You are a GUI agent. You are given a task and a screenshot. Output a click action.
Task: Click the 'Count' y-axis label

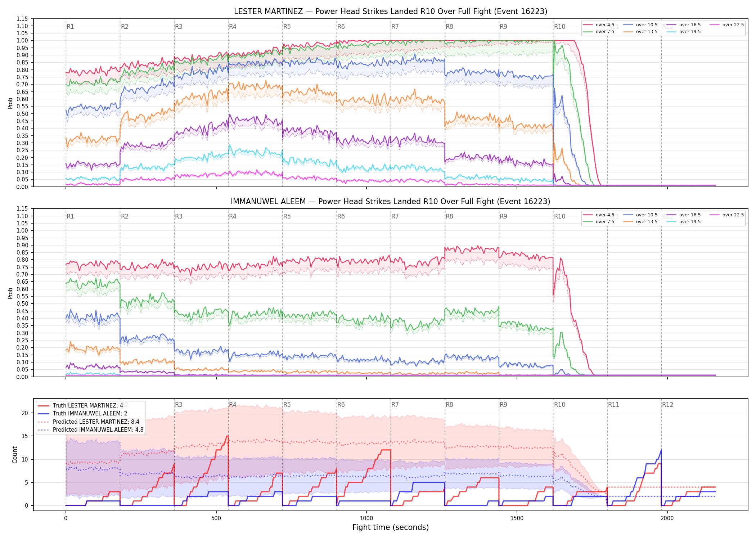tap(15, 455)
